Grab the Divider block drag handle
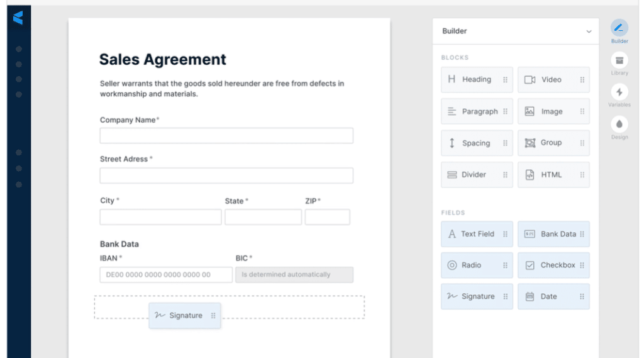This screenshot has width=644, height=358. point(505,175)
